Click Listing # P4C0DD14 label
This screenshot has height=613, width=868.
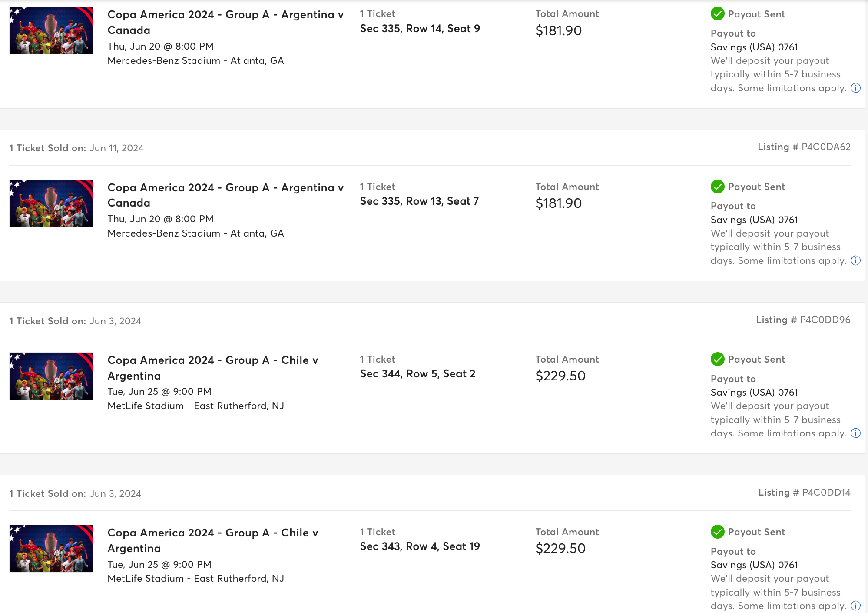[x=805, y=493]
